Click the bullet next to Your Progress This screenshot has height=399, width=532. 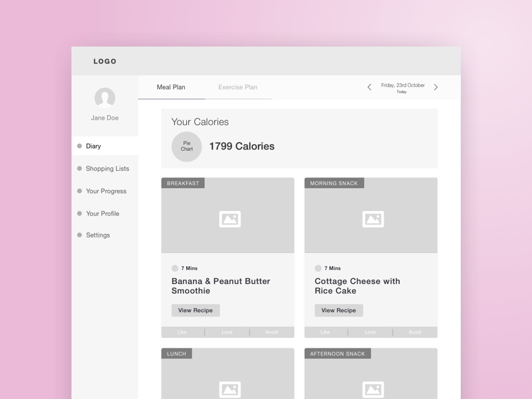(x=79, y=191)
